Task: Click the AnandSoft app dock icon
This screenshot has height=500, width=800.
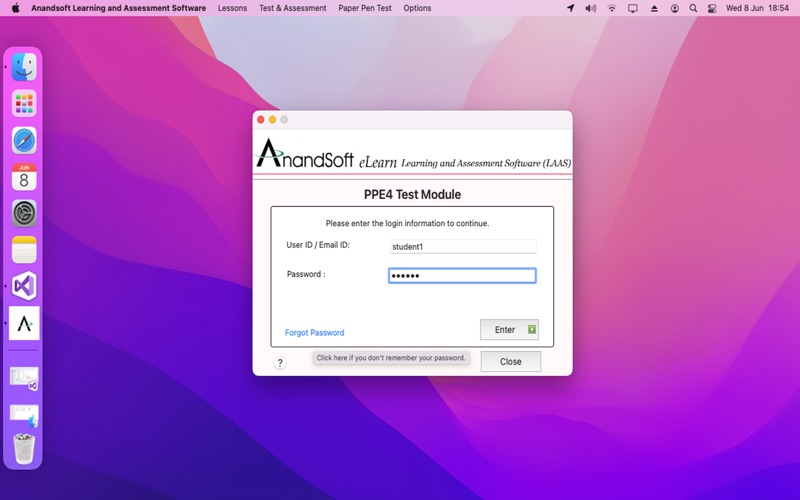Action: (x=24, y=323)
